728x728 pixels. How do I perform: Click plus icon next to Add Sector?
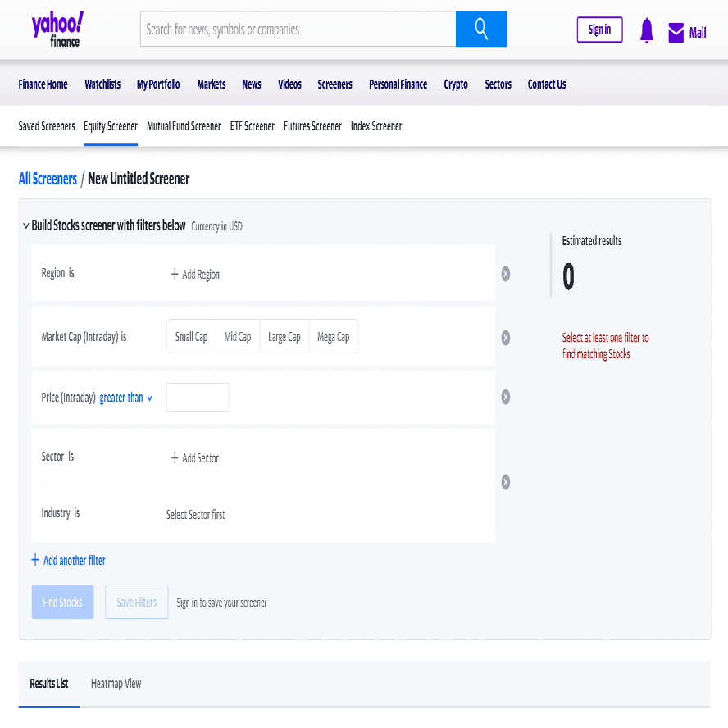175,458
